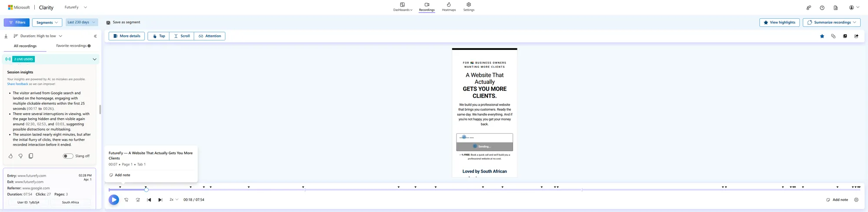Viewport: 868px width, 212px height.
Task: Open the help question mark icon
Action: (x=822, y=8)
